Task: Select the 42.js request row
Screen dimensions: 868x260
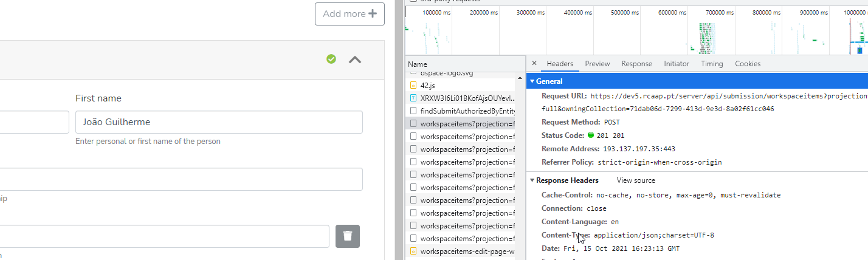Action: coord(460,86)
